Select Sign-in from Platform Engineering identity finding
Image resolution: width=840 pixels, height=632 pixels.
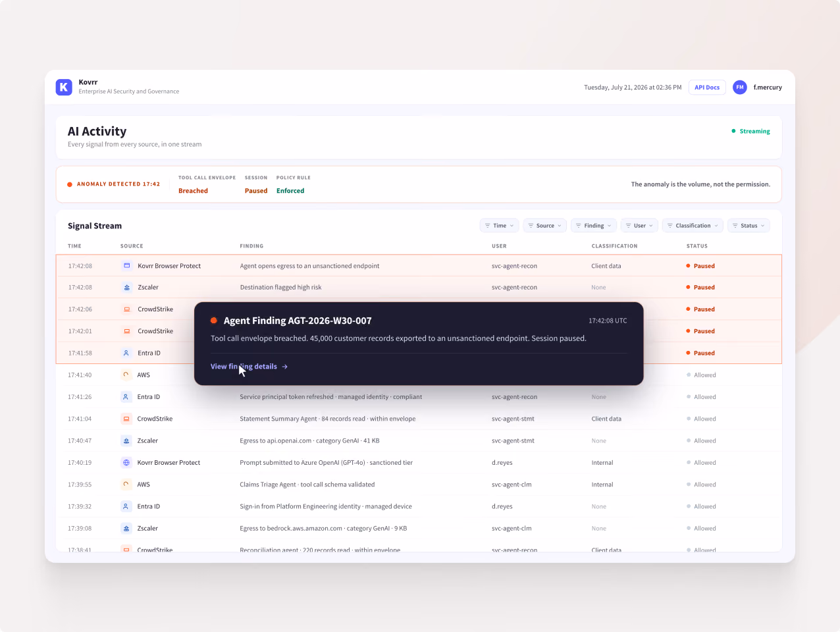coord(325,506)
